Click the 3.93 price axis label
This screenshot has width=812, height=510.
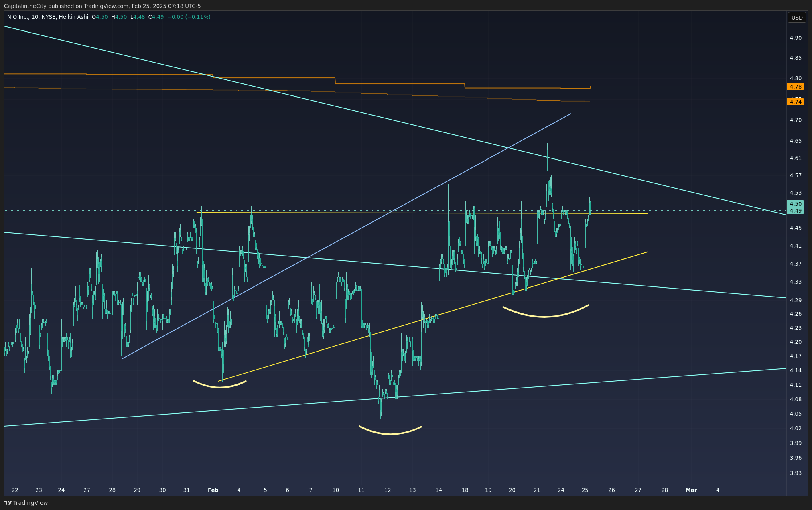point(796,473)
